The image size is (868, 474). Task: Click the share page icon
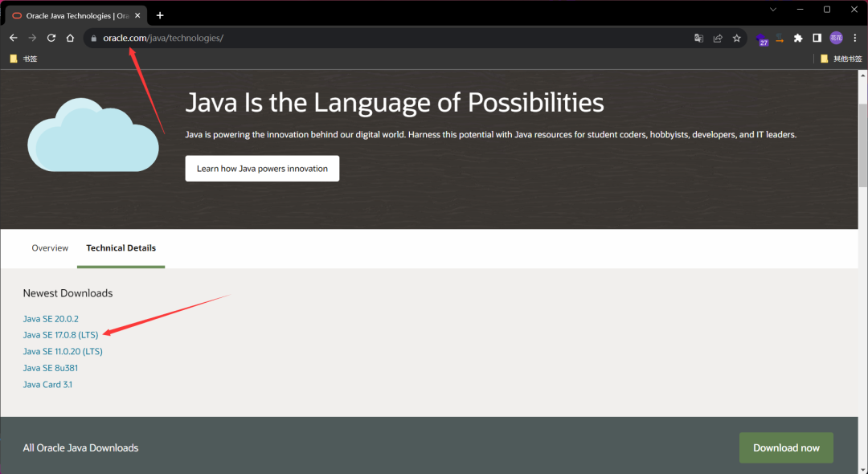[718, 39]
